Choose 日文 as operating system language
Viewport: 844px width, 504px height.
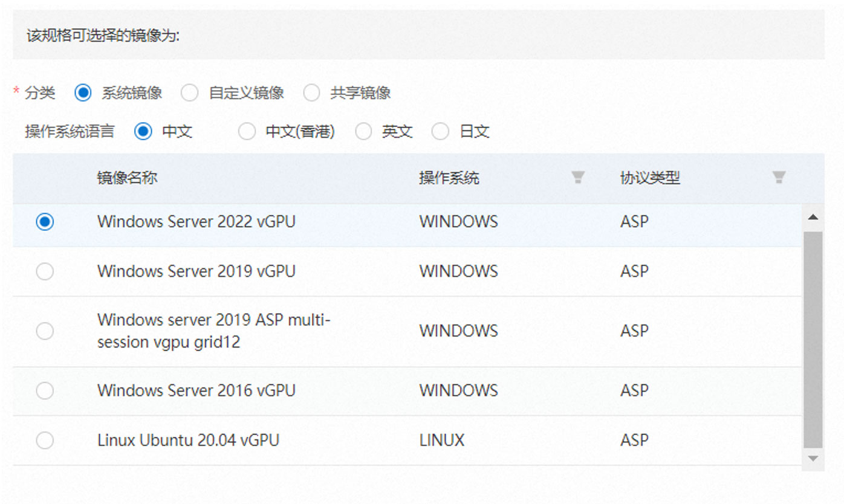pos(440,131)
